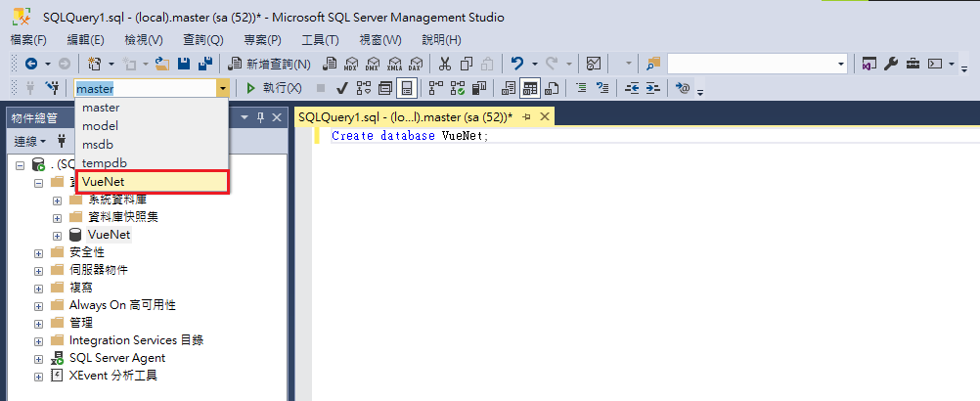This screenshot has height=401, width=980.
Task: Select master in the database list
Action: click(x=152, y=108)
